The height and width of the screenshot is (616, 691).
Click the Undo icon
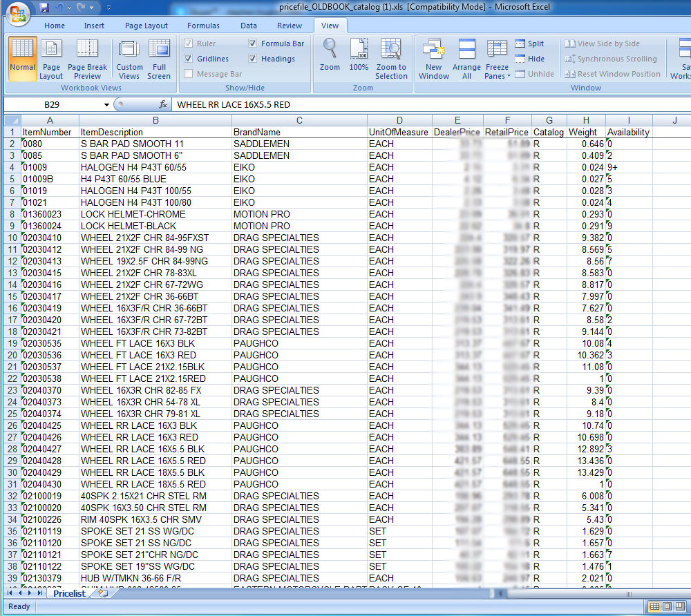(59, 8)
